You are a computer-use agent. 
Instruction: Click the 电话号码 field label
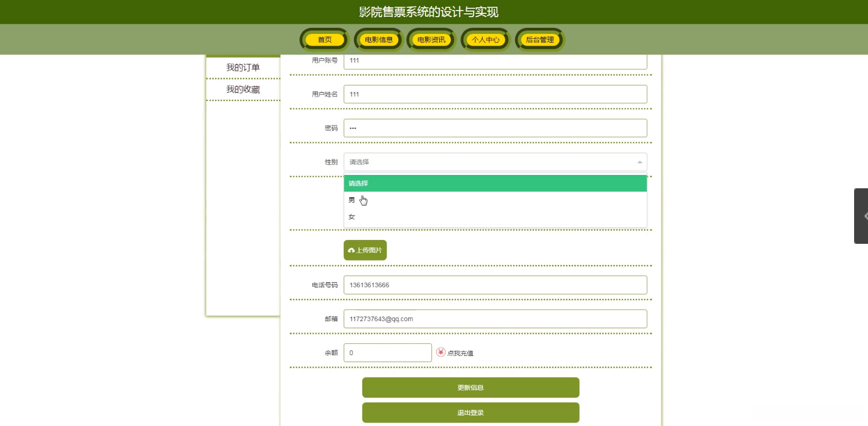tap(324, 285)
